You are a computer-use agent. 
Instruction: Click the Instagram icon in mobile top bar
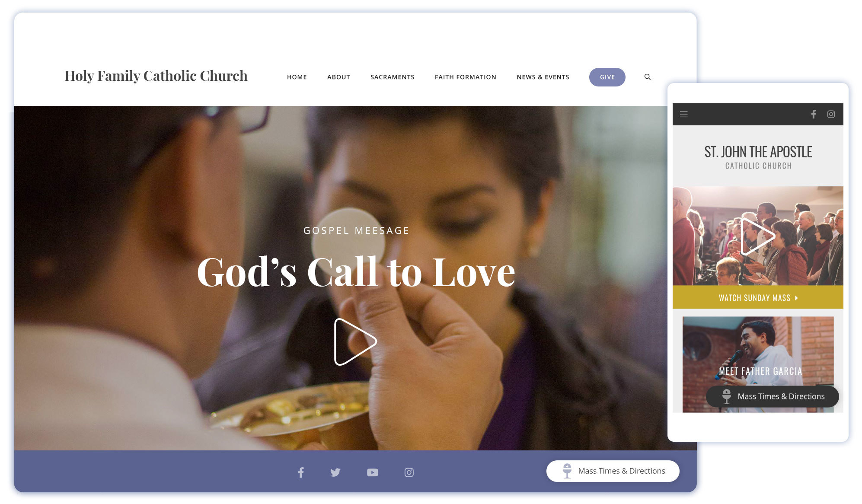coord(831,114)
